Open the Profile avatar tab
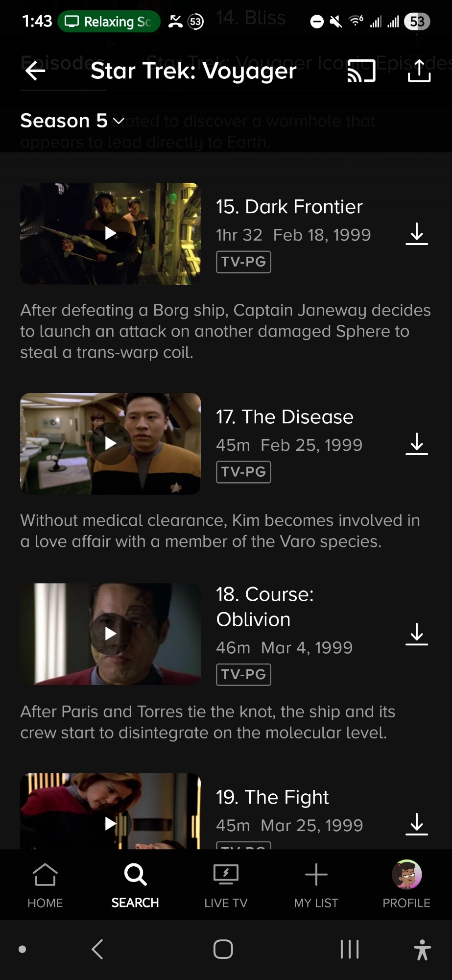The height and width of the screenshot is (980, 452). (406, 885)
